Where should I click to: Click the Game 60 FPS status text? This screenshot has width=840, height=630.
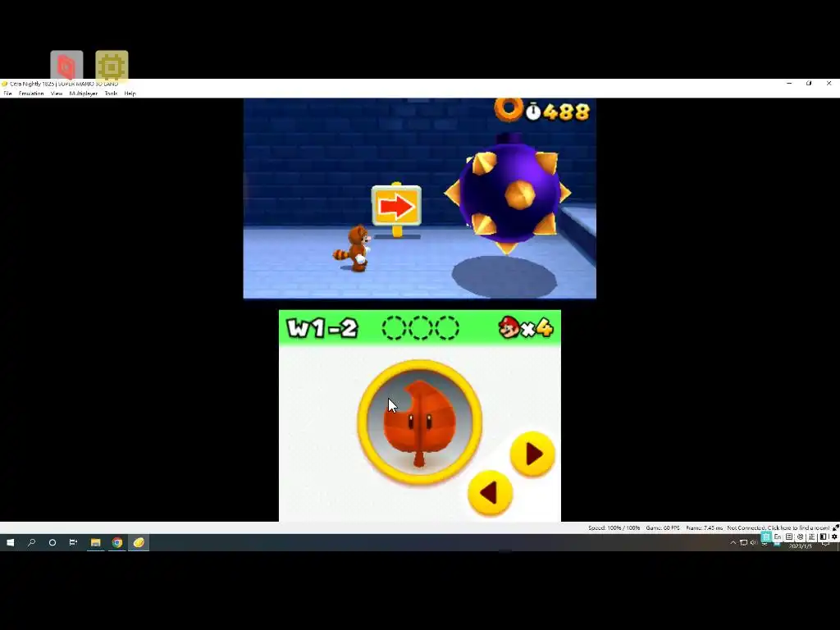pos(663,527)
